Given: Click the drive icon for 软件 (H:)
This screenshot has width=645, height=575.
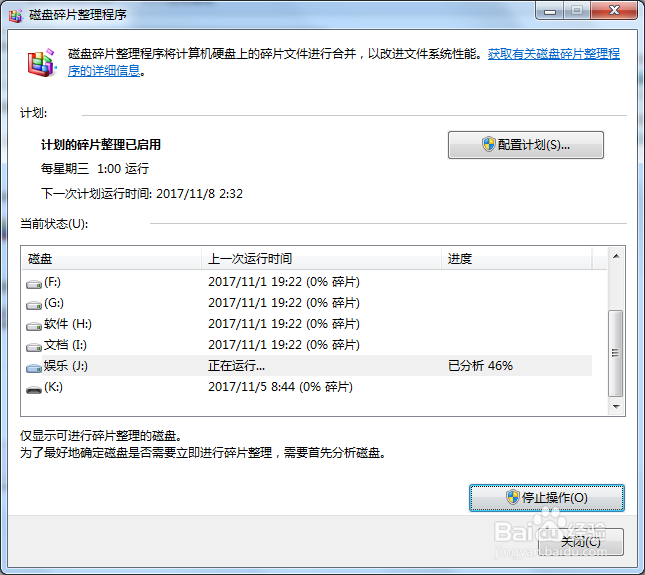Looking at the screenshot, I should (x=34, y=325).
